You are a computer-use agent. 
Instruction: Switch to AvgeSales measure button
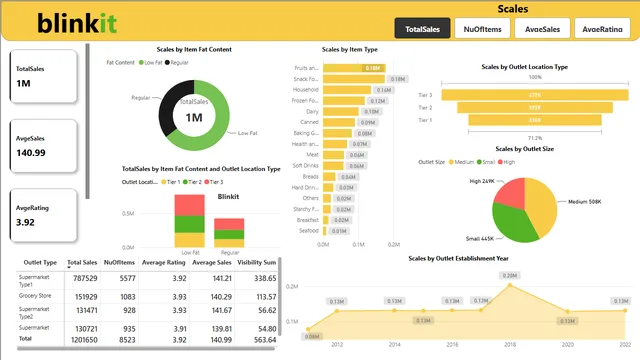click(542, 28)
